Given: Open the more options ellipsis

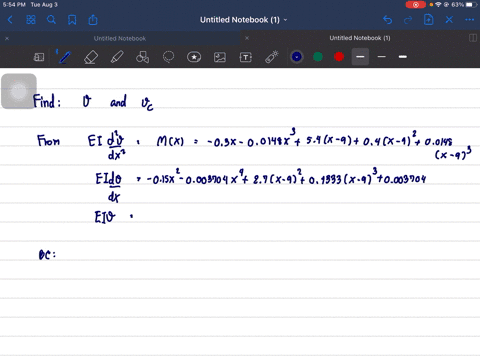Looking at the screenshot, I should pyautogui.click(x=470, y=20).
